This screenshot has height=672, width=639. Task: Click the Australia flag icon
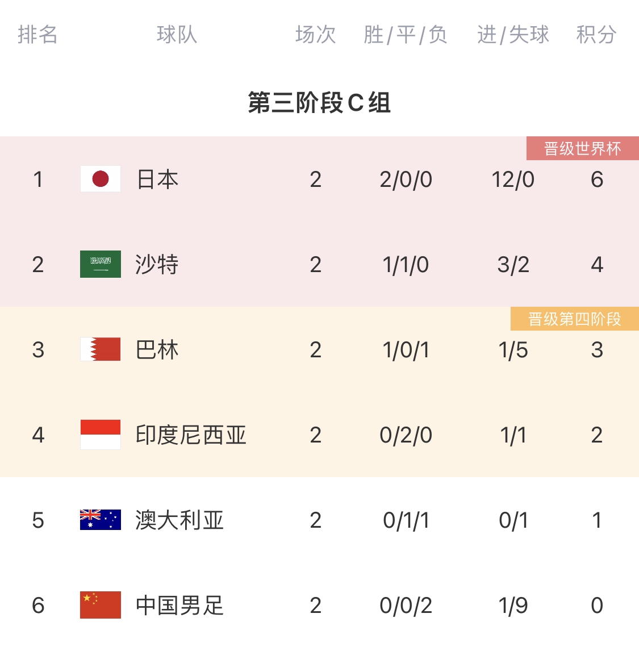pos(101,520)
